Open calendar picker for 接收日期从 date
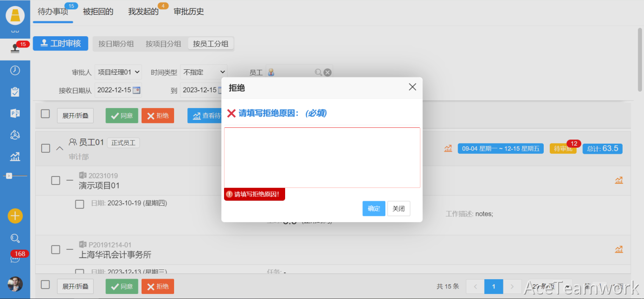This screenshot has height=299, width=644. (x=136, y=90)
